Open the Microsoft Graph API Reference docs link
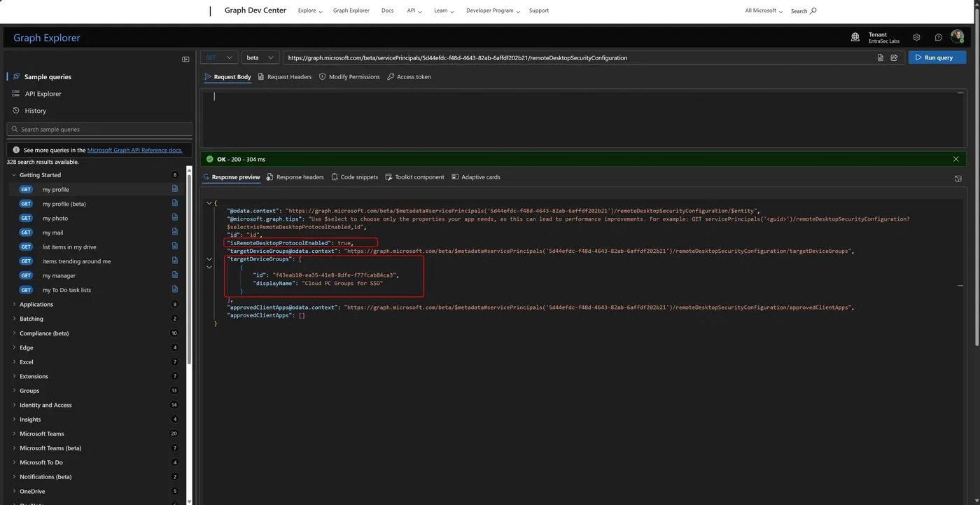This screenshot has width=980, height=505. pyautogui.click(x=135, y=150)
